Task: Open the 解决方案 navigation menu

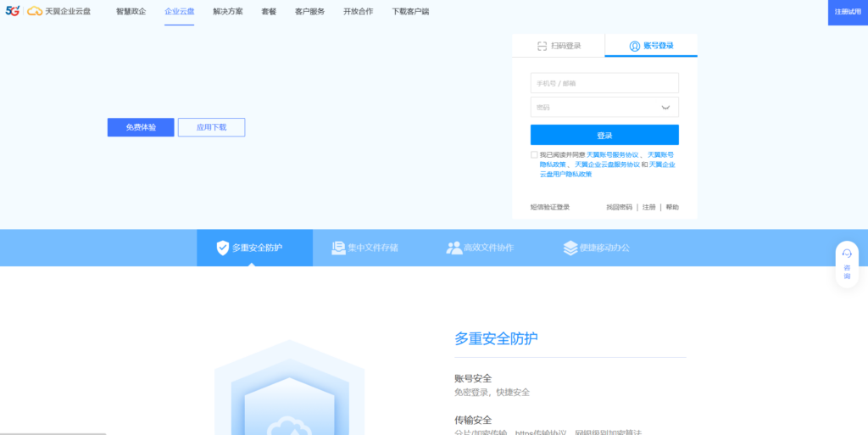Action: coord(228,12)
